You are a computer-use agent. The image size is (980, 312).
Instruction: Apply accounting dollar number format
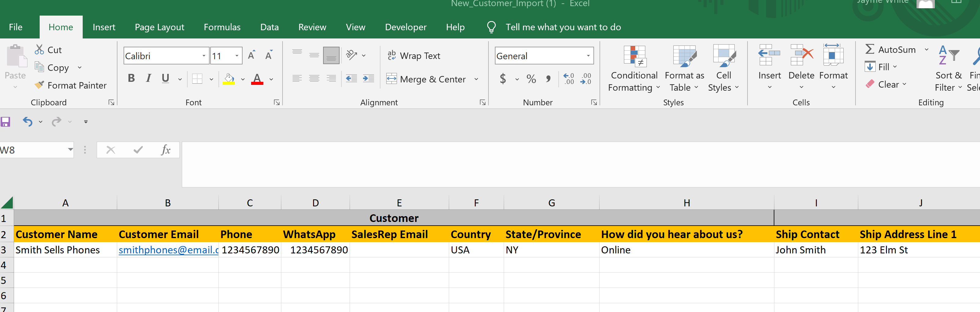click(x=503, y=79)
